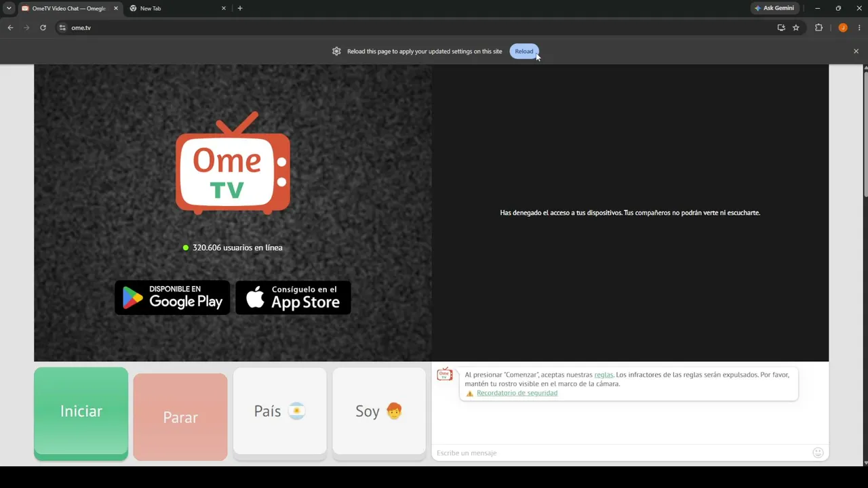Dismiss the reload infobar with X

click(856, 52)
